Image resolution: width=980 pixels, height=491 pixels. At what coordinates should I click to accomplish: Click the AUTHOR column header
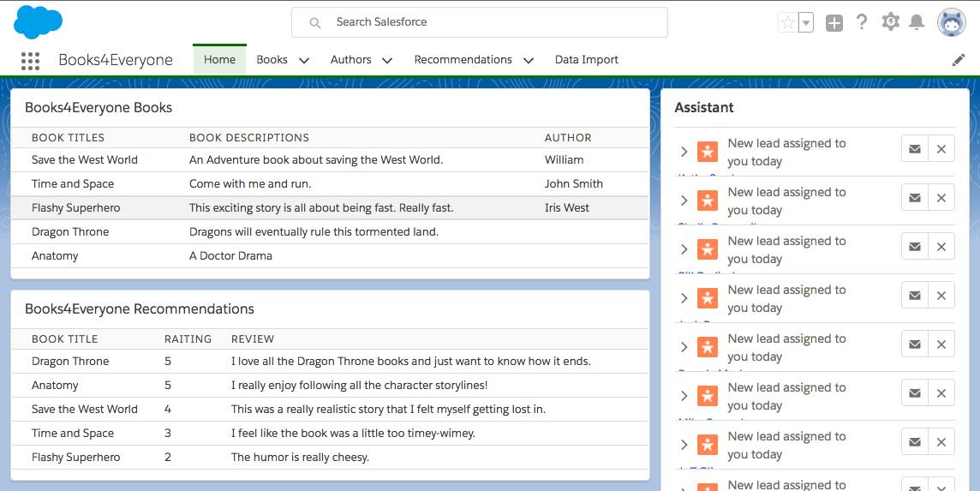tap(567, 138)
